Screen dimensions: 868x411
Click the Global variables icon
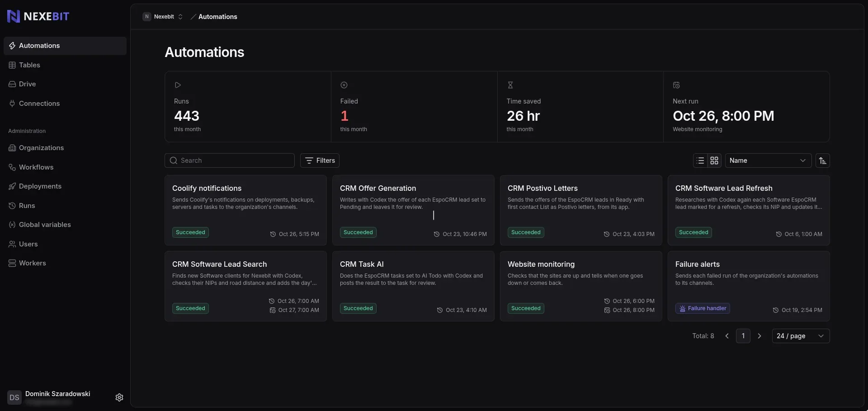(12, 225)
